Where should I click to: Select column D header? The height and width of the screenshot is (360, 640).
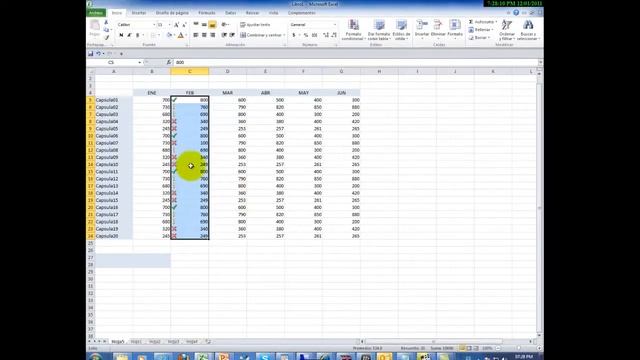(x=227, y=71)
